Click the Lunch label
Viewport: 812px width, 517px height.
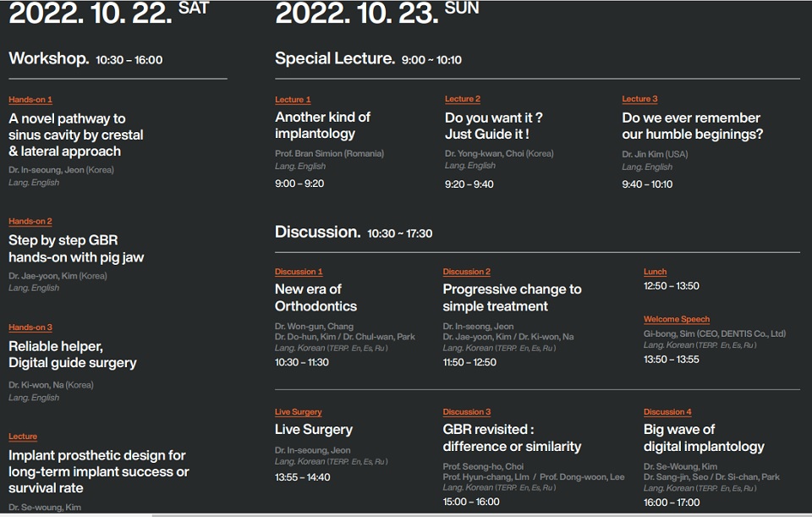655,272
